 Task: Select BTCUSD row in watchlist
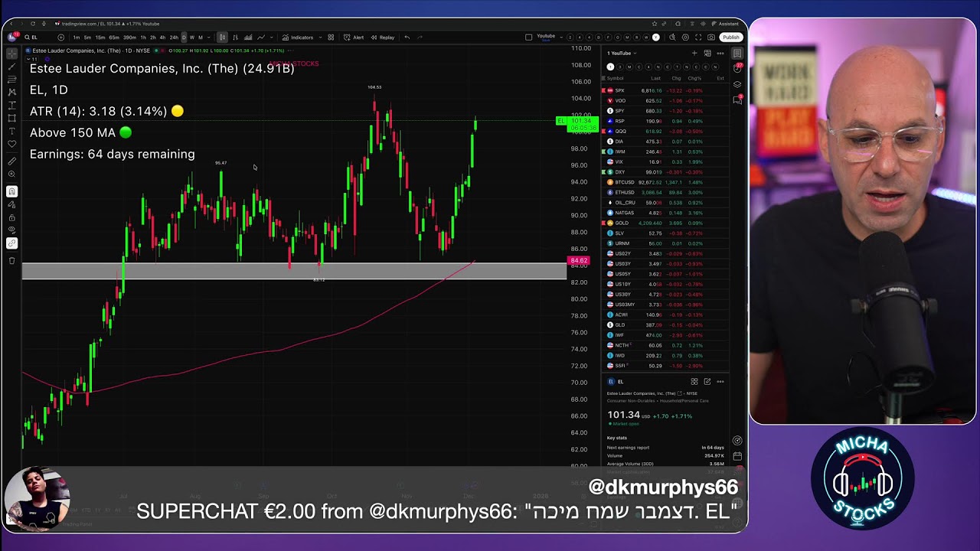click(x=665, y=182)
